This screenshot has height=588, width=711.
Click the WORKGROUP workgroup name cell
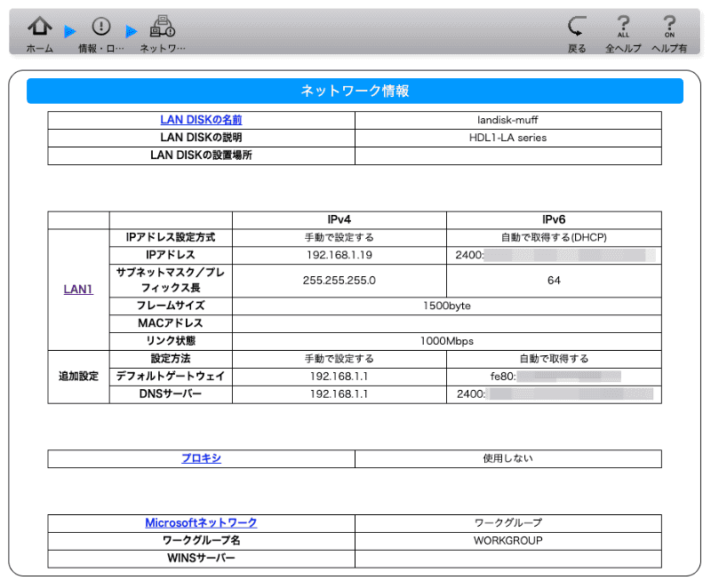click(507, 541)
